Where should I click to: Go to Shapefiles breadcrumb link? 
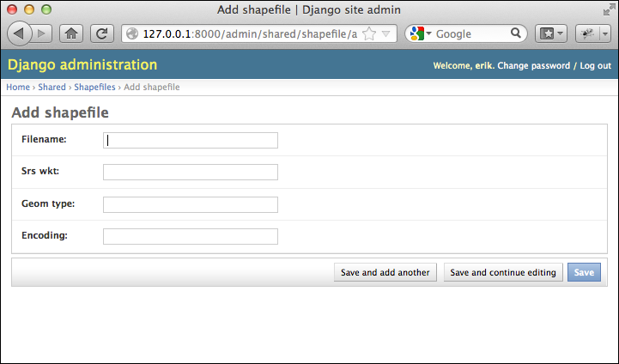tap(94, 88)
